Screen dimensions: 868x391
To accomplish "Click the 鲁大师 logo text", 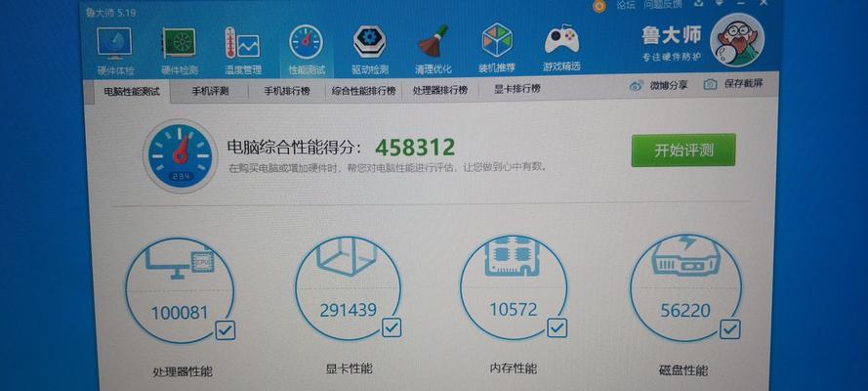I will point(672,35).
